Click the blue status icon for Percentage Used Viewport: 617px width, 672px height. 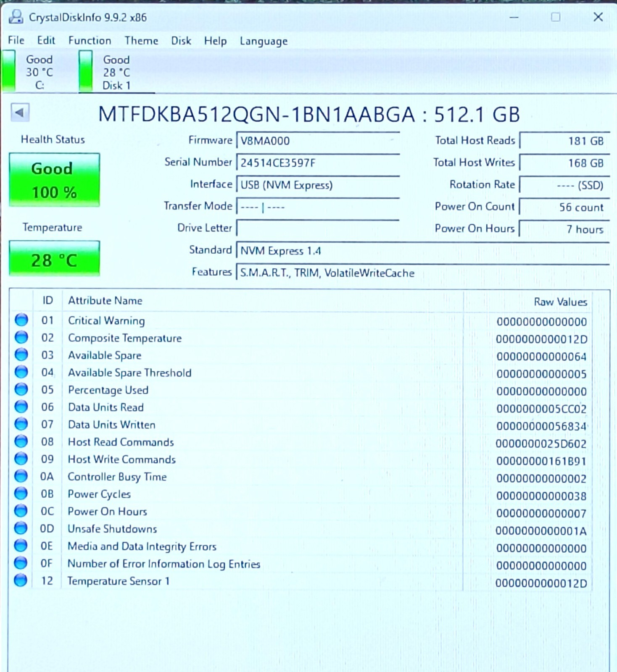(x=21, y=389)
